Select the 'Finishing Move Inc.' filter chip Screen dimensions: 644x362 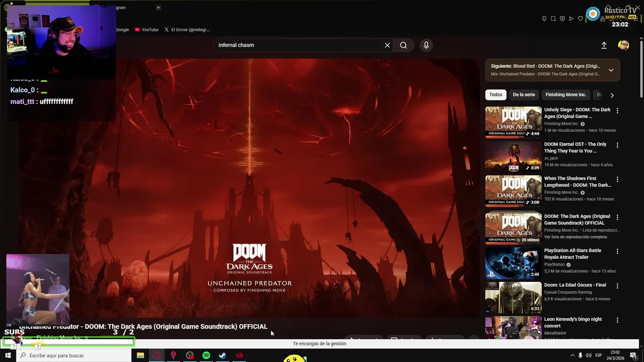(x=566, y=95)
